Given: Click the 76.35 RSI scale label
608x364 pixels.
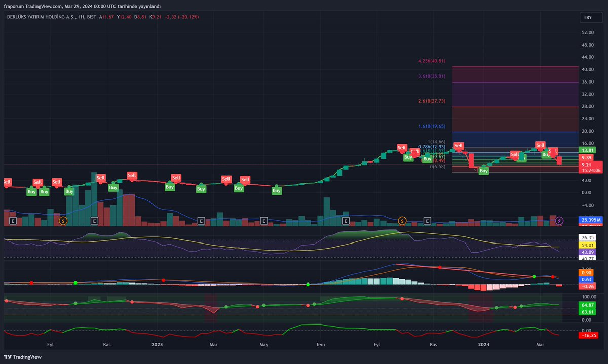Looking at the screenshot, I should 588,237.
